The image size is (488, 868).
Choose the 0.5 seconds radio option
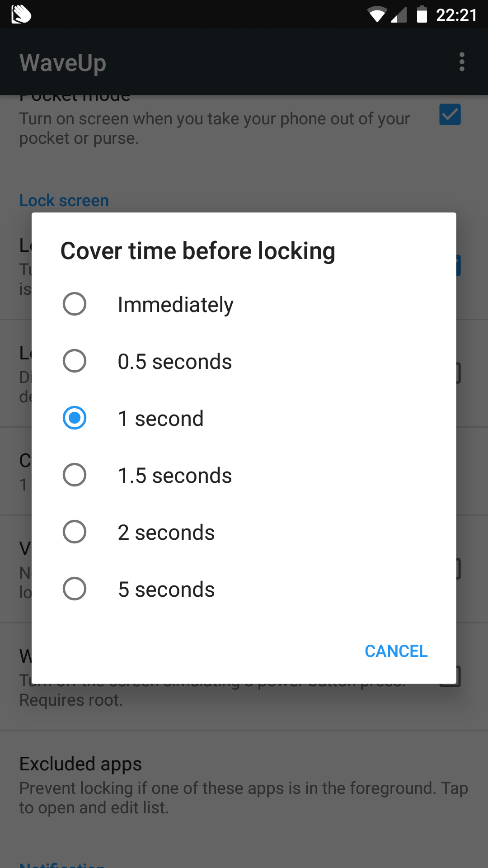tap(75, 361)
